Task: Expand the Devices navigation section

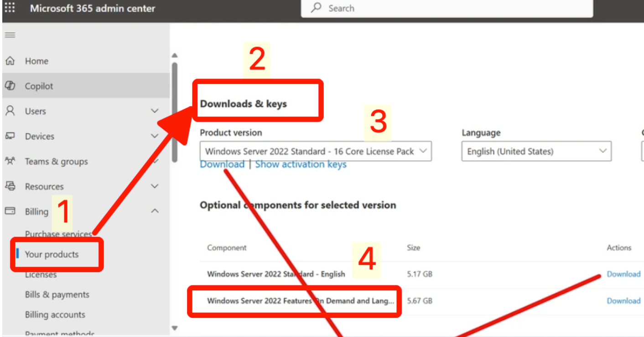Action: 155,136
